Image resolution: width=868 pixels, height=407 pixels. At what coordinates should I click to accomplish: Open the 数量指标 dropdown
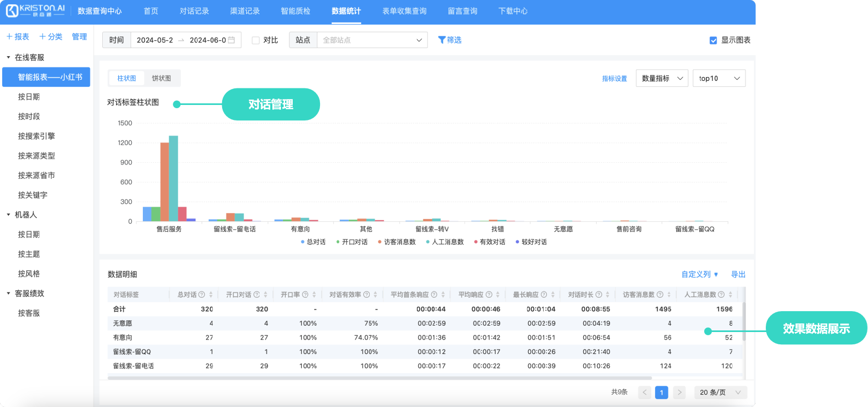[662, 78]
